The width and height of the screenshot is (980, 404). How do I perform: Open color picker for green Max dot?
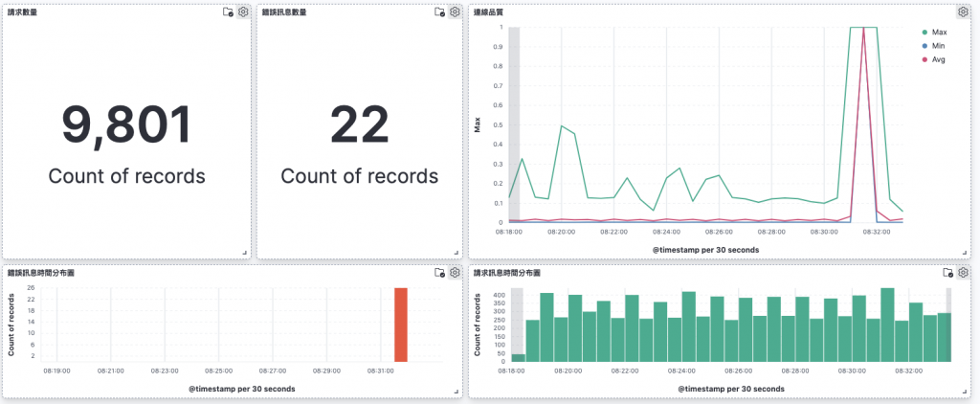pos(925,32)
